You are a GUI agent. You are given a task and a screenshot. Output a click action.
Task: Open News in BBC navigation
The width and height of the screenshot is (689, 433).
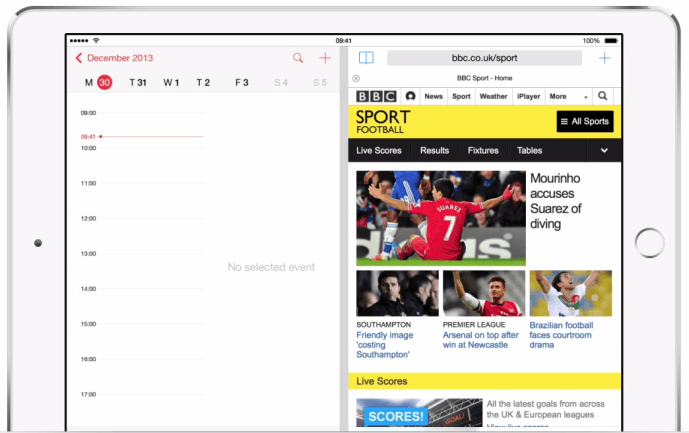click(433, 96)
